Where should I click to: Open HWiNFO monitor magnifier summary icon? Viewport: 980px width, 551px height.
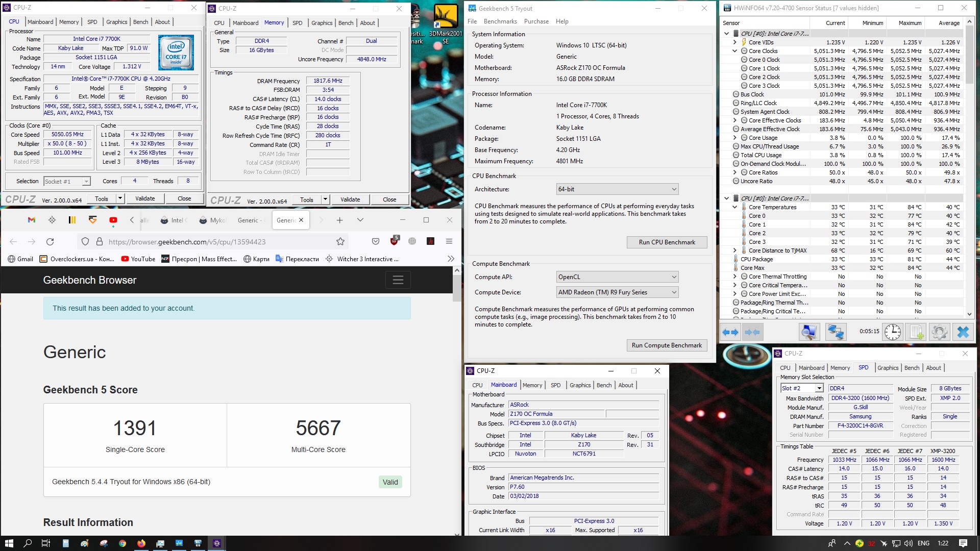point(809,332)
